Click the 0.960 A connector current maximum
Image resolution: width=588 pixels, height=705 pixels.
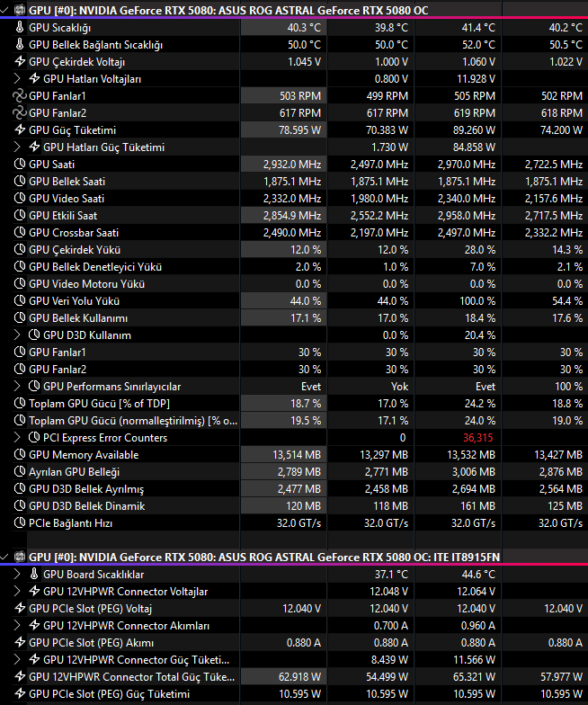[478, 626]
